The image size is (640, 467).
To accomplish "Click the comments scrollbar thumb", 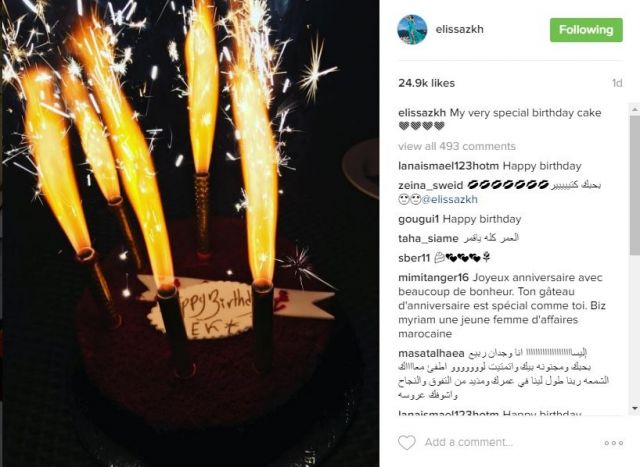I will point(635,185).
